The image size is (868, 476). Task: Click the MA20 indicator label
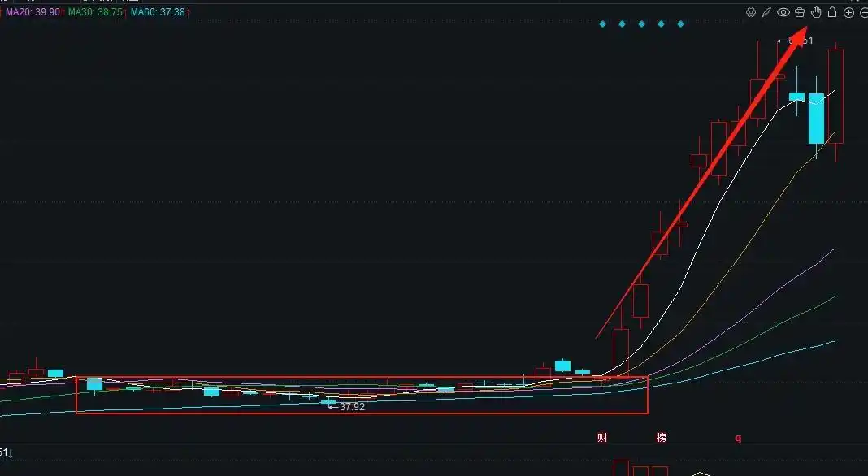(x=33, y=12)
